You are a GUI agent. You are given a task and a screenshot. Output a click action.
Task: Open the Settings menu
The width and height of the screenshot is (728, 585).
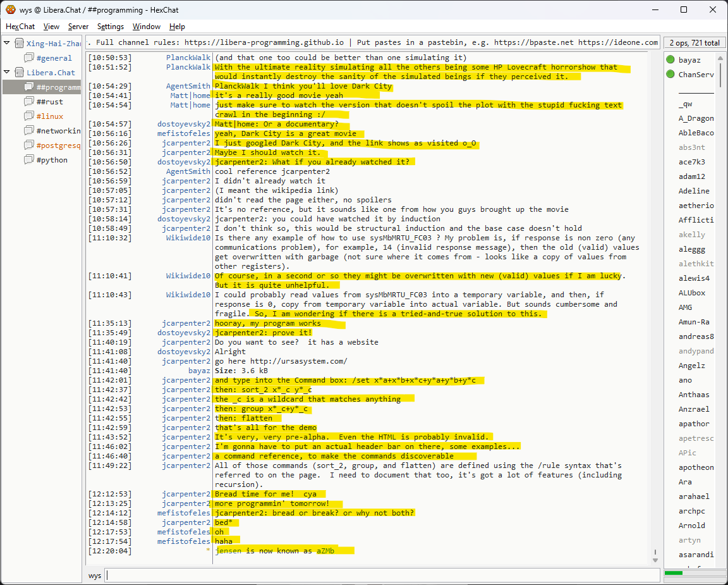click(x=111, y=27)
